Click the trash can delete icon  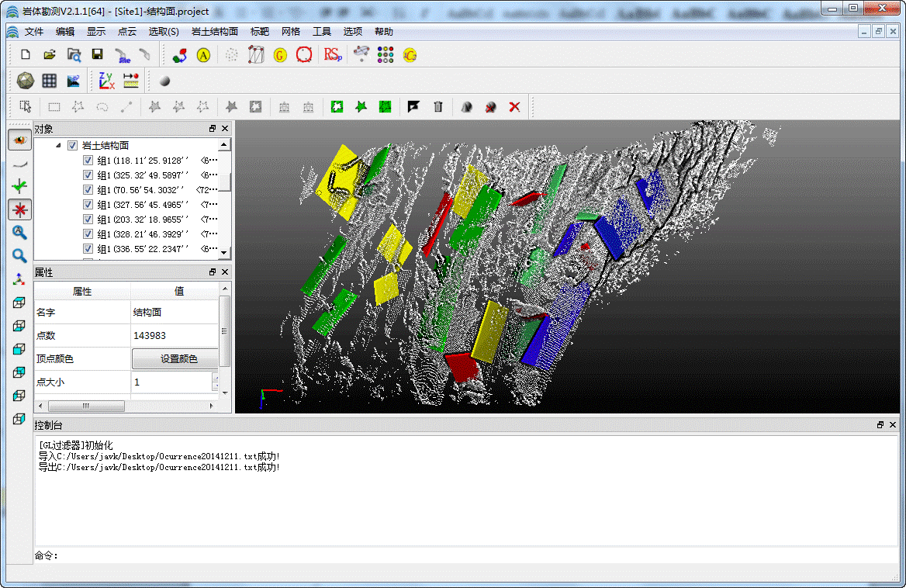(x=438, y=107)
